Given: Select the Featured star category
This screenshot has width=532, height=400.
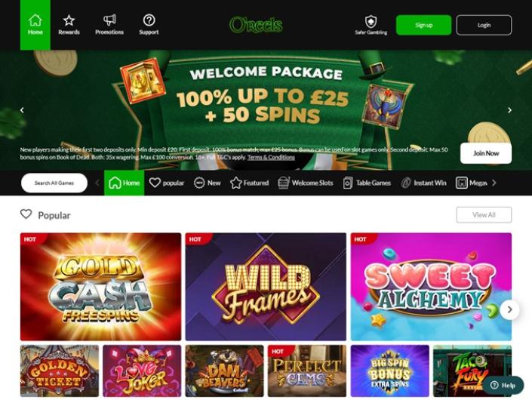Looking at the screenshot, I should click(x=249, y=183).
